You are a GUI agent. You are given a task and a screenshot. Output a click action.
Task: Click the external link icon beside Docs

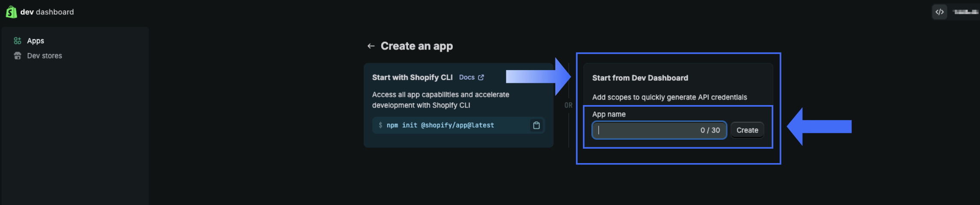pos(481,77)
